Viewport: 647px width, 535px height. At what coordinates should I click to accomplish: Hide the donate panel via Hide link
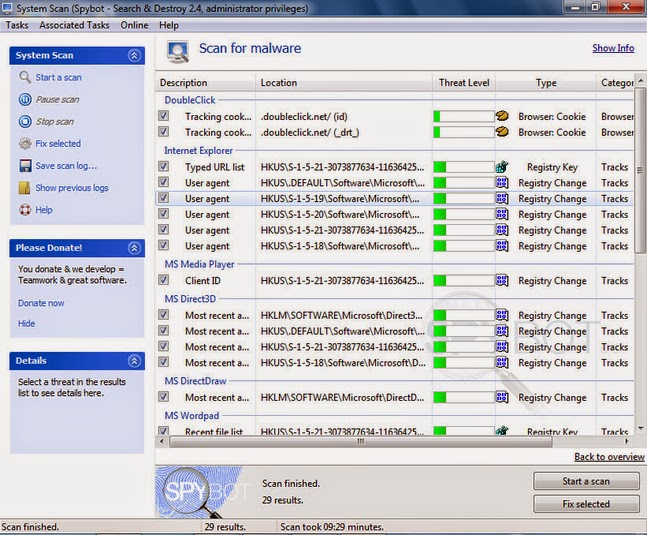pos(26,323)
